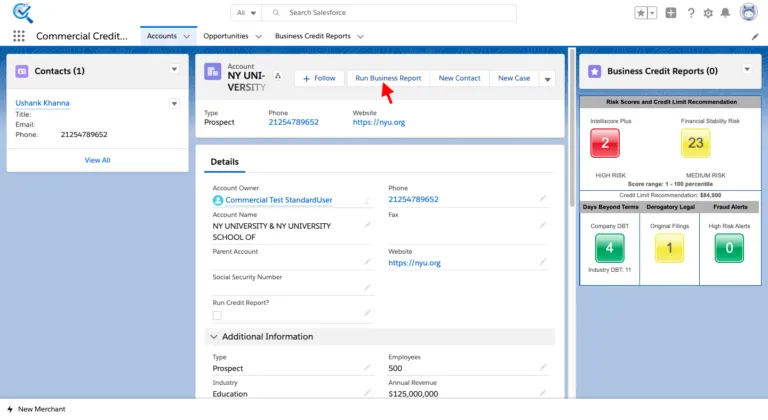Click the navigation bar edit pencil icon
The image size is (768, 420).
(x=755, y=37)
